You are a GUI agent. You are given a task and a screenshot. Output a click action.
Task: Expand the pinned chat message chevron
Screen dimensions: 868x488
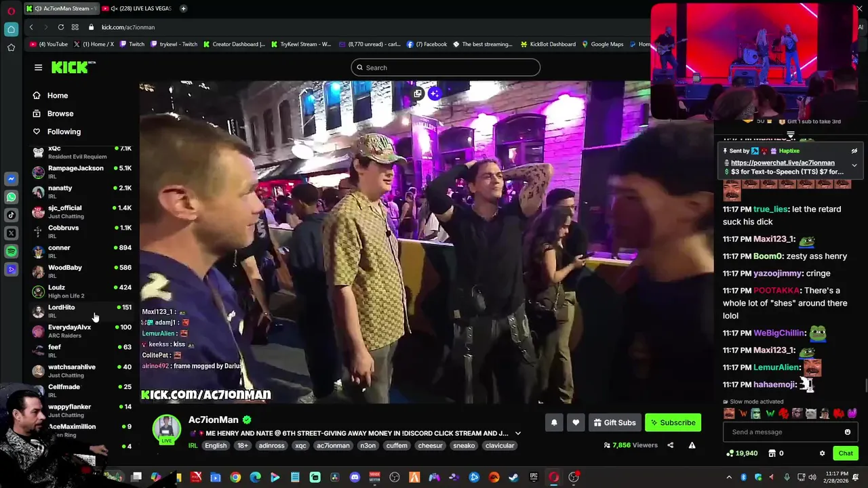pos(854,165)
